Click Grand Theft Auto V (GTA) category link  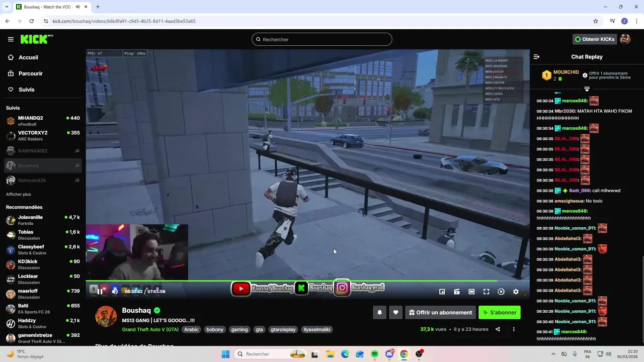coord(150,329)
